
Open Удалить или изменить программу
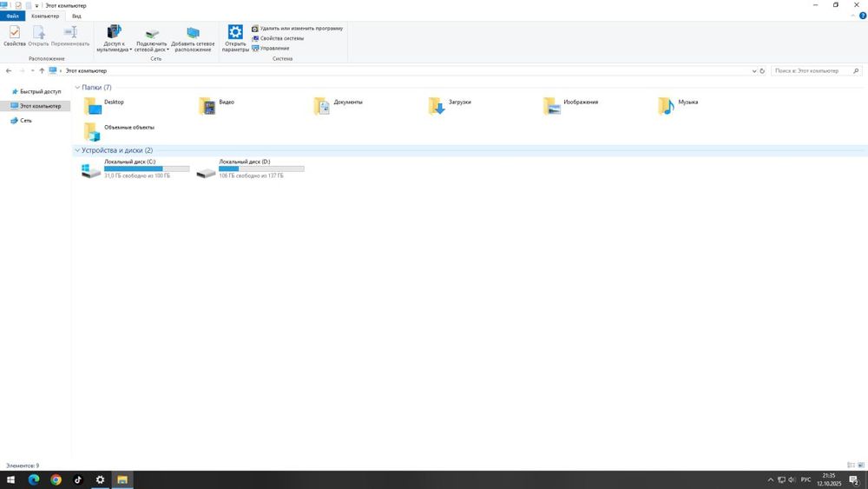[297, 29]
